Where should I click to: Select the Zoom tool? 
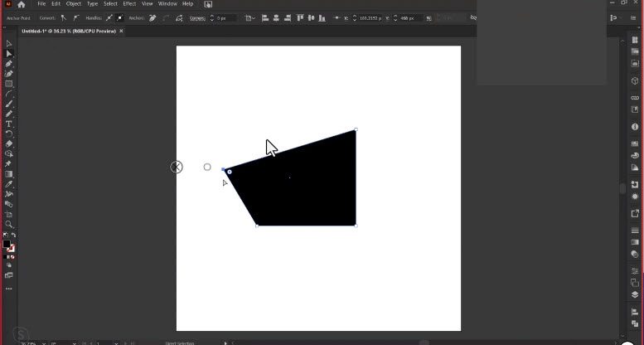[8, 225]
